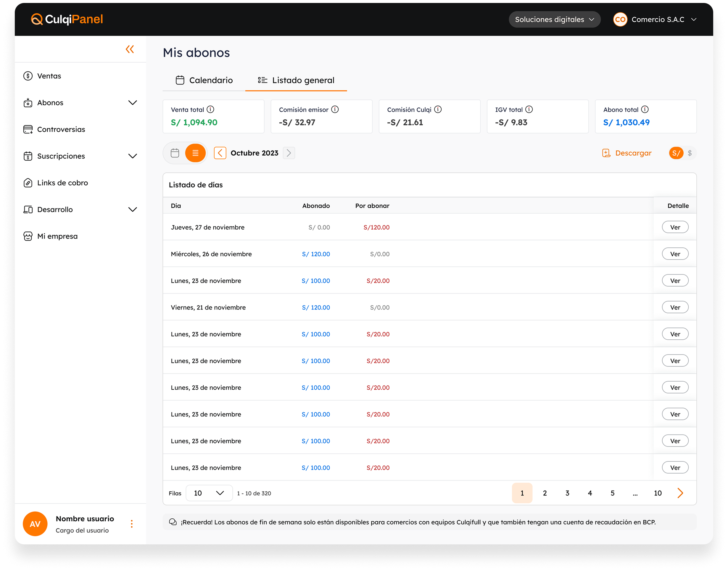The height and width of the screenshot is (571, 728).
Task: Open user options three-dots menu
Action: (x=132, y=524)
